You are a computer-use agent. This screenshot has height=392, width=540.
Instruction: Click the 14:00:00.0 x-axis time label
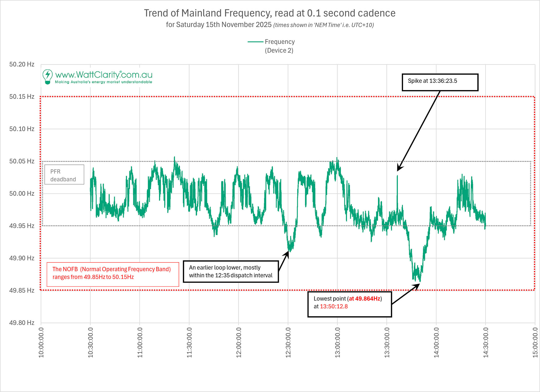(436, 342)
